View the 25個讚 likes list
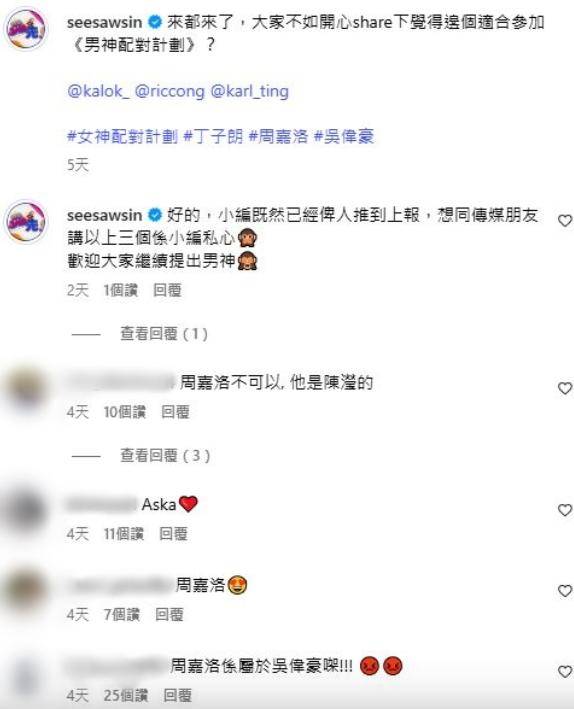 [126, 695]
